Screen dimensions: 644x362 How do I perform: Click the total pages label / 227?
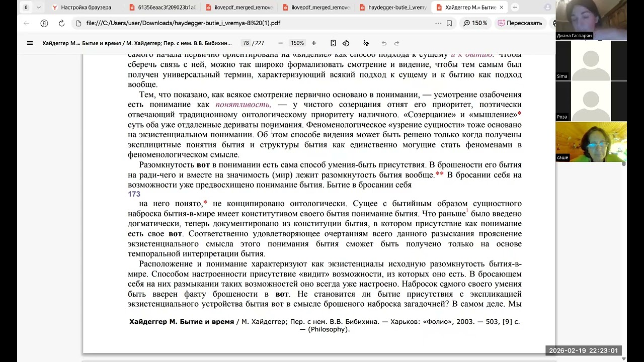pos(259,43)
